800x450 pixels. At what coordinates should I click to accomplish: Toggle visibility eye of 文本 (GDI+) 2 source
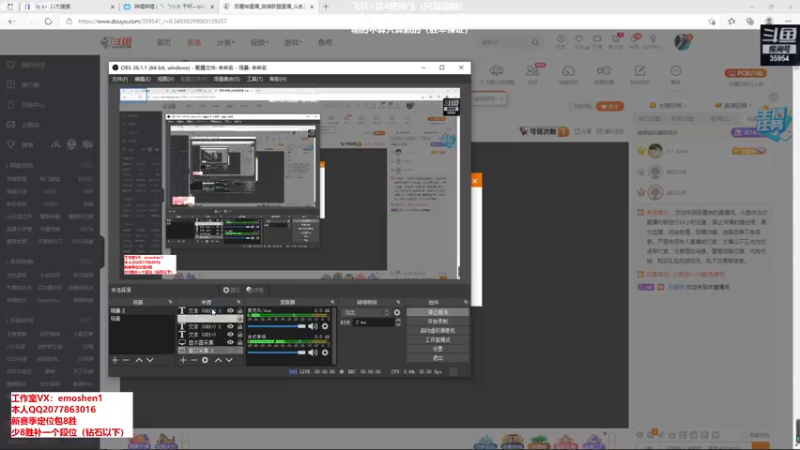[230, 327]
